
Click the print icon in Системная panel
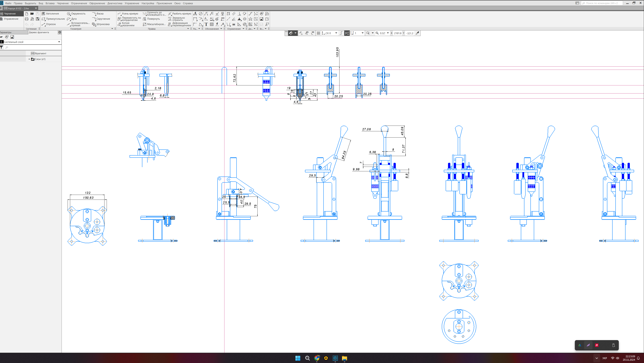27,19
